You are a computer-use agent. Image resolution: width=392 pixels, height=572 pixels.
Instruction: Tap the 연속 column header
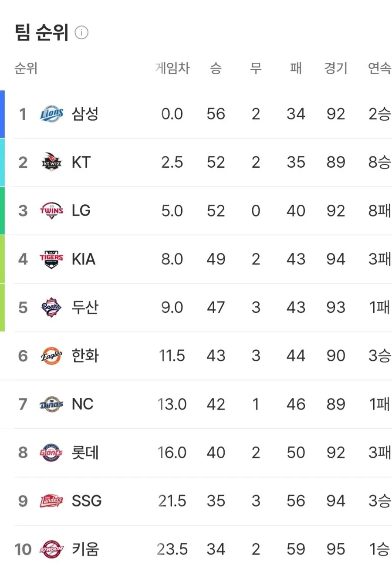379,68
